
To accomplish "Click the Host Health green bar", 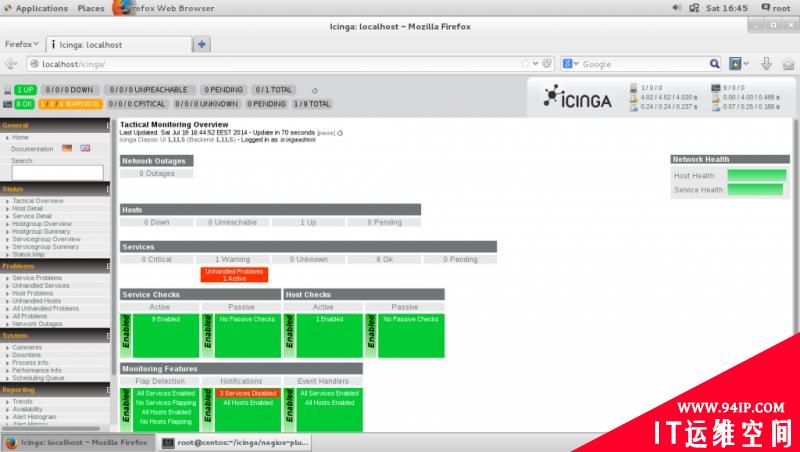I will click(757, 175).
